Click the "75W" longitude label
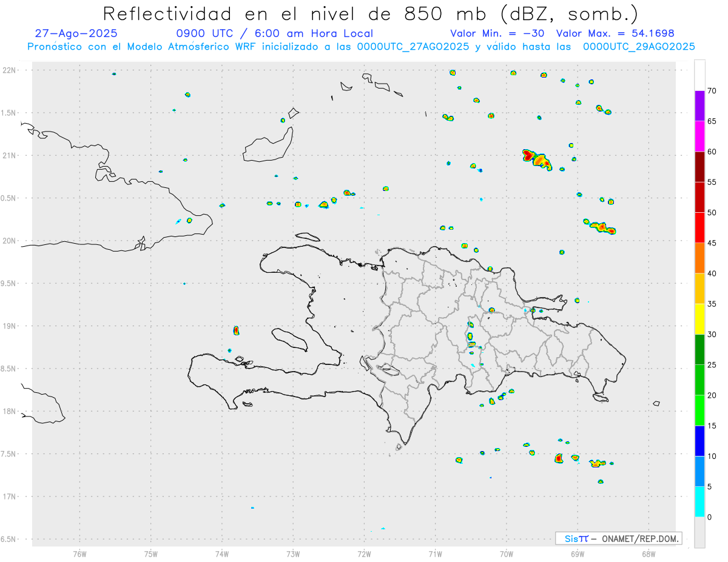 click(x=151, y=554)
